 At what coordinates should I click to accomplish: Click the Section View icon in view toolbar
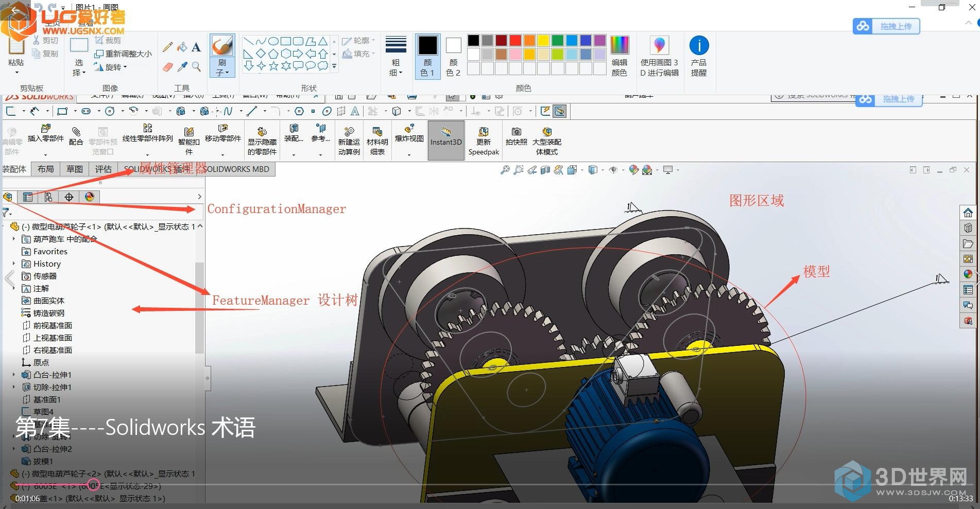pos(545,169)
